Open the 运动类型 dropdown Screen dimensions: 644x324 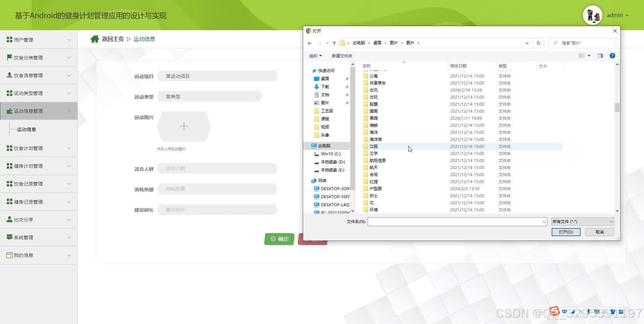click(x=210, y=97)
